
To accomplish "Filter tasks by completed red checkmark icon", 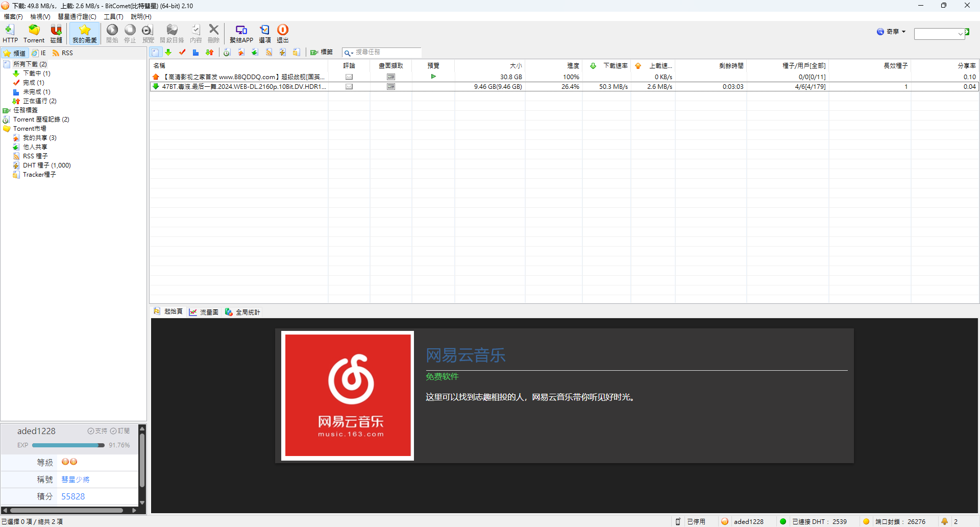I will (182, 52).
